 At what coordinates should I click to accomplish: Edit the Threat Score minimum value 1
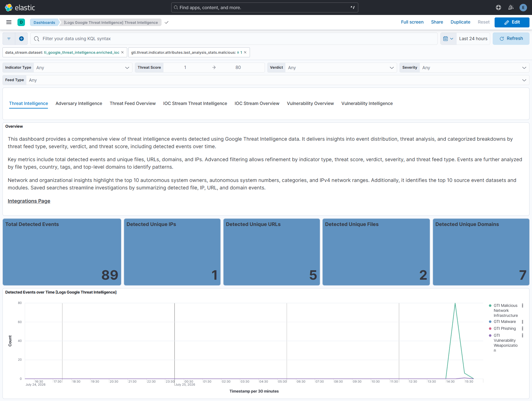click(x=185, y=68)
